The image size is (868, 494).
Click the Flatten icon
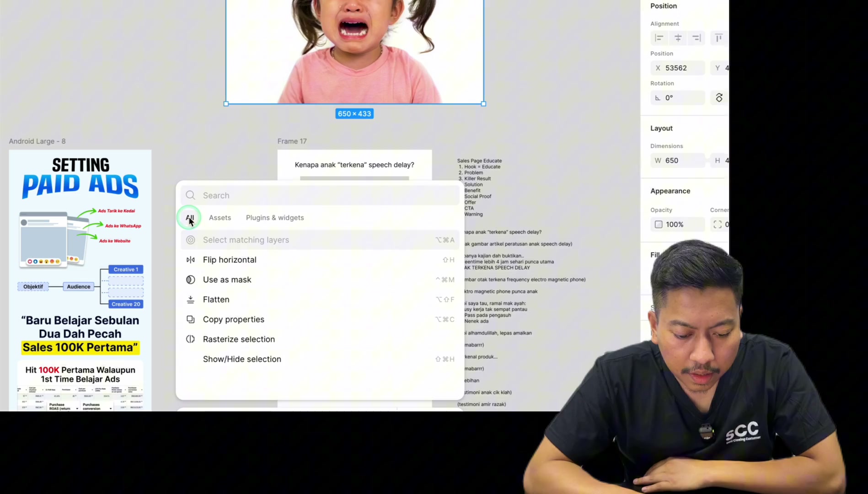pos(191,300)
